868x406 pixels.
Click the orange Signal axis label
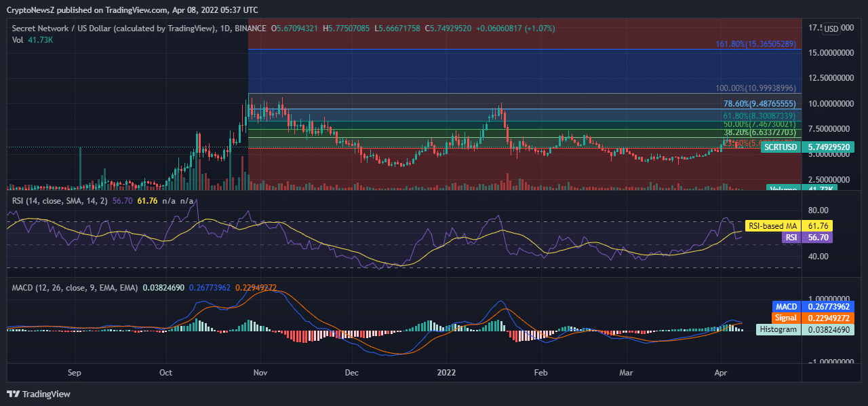click(x=787, y=318)
